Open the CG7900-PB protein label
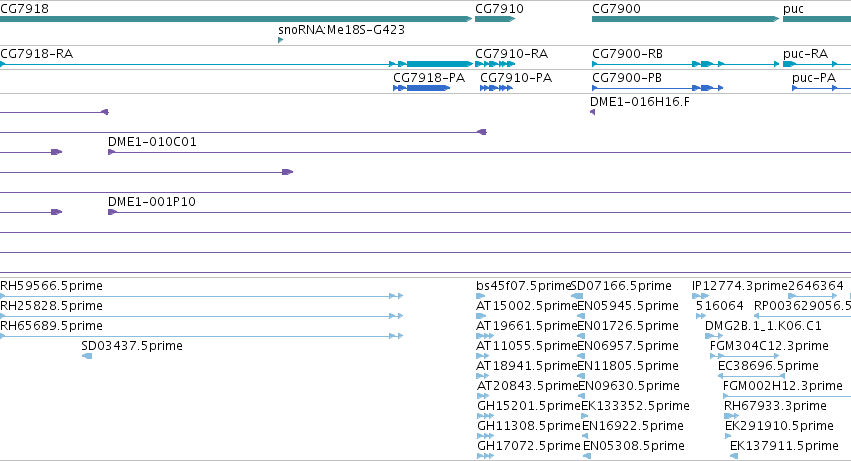The height and width of the screenshot is (461, 851). (x=627, y=78)
